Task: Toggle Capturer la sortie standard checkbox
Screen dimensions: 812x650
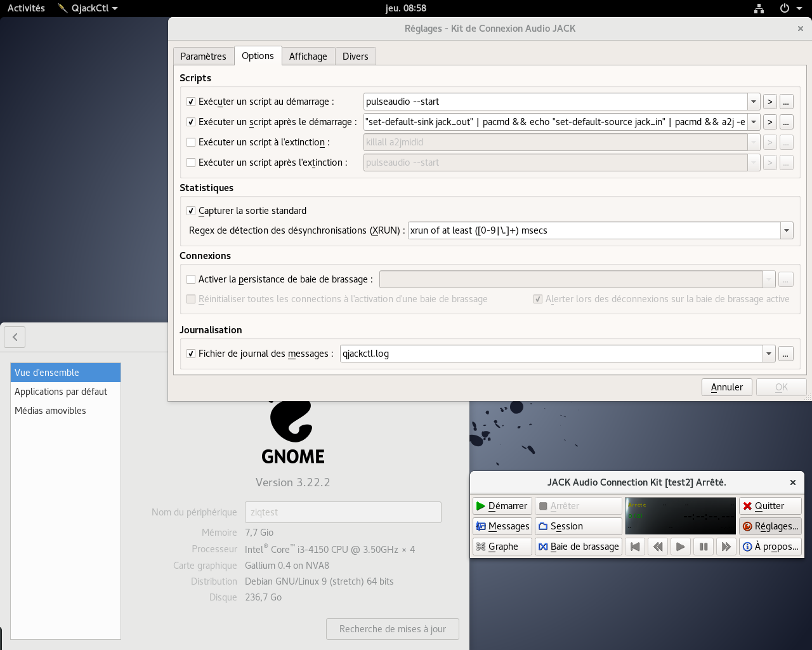Action: point(191,211)
